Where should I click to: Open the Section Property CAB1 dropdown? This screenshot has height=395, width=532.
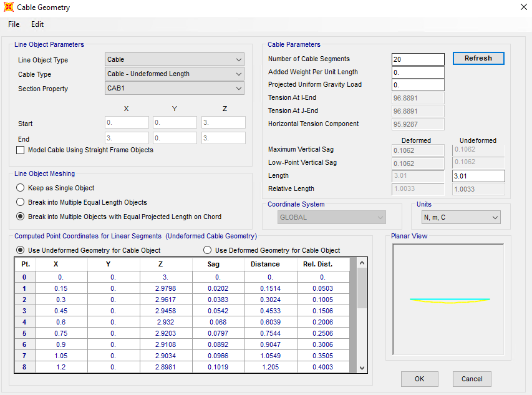(x=175, y=89)
